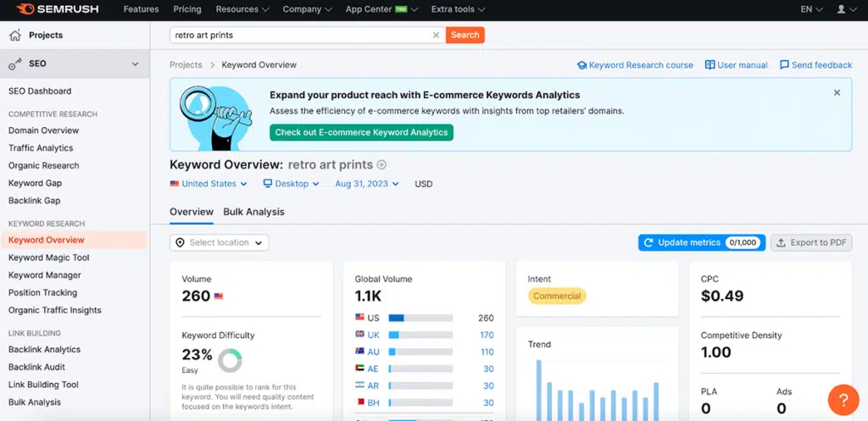Click the magnifying glass banner illustration
Image resolution: width=868 pixels, height=421 pixels.
click(216, 117)
